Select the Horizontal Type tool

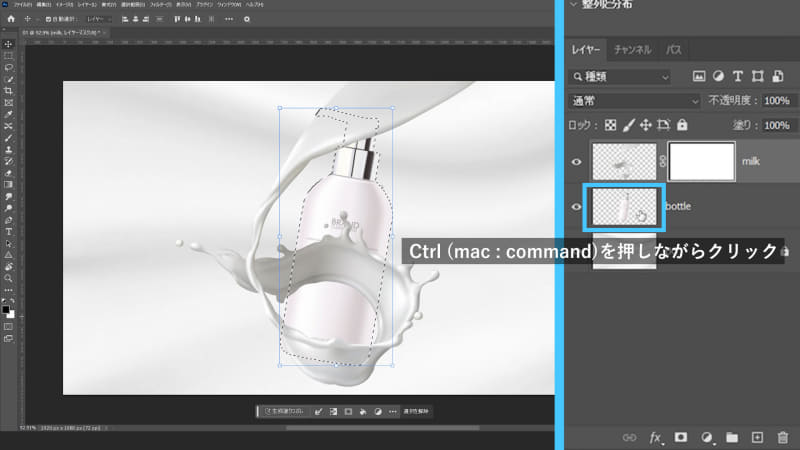[x=8, y=232]
